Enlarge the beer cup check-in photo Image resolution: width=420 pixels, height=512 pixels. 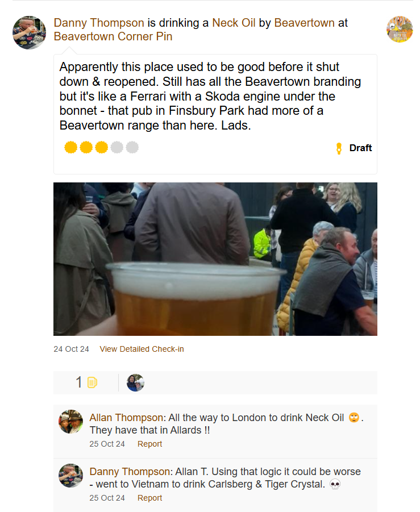coord(215,259)
